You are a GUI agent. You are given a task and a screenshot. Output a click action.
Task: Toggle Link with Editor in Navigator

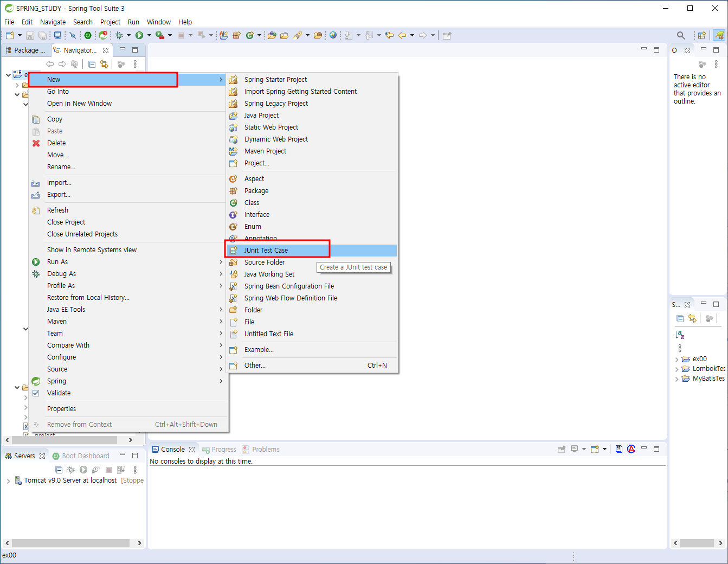104,64
